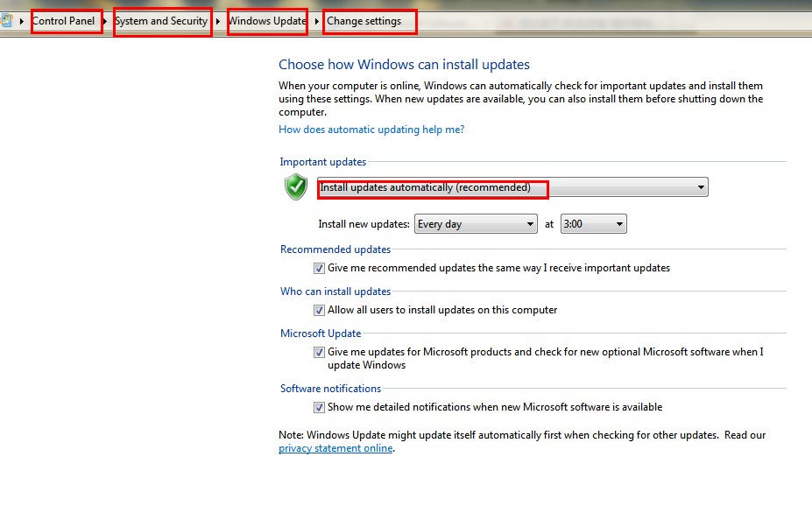
Task: Open Control Panel breadcrumb
Action: coord(64,21)
